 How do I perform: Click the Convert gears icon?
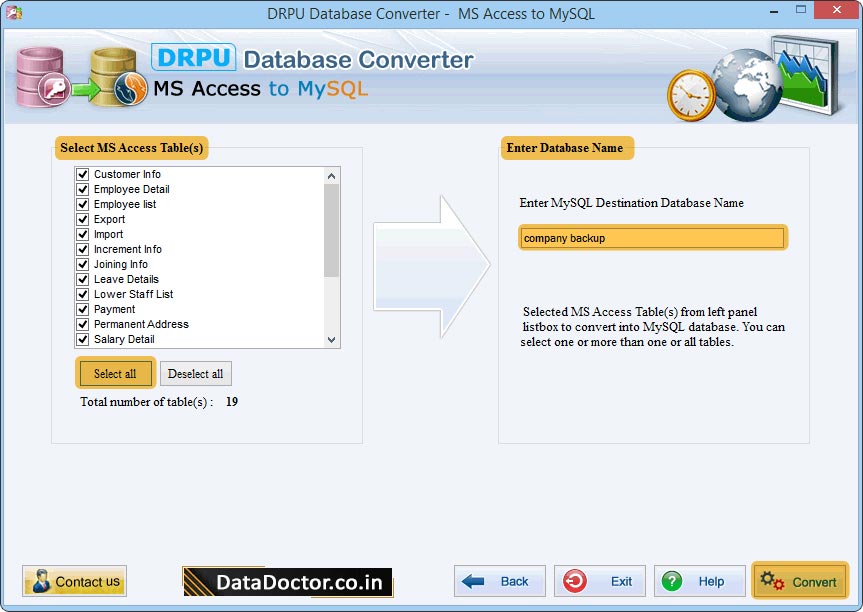pos(773,581)
